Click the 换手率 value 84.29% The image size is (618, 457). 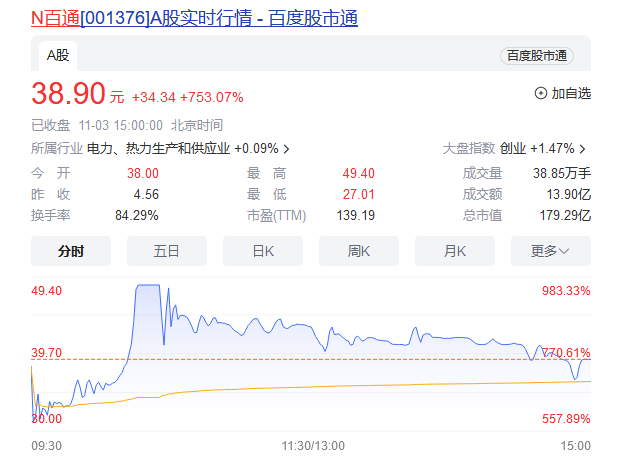point(137,215)
